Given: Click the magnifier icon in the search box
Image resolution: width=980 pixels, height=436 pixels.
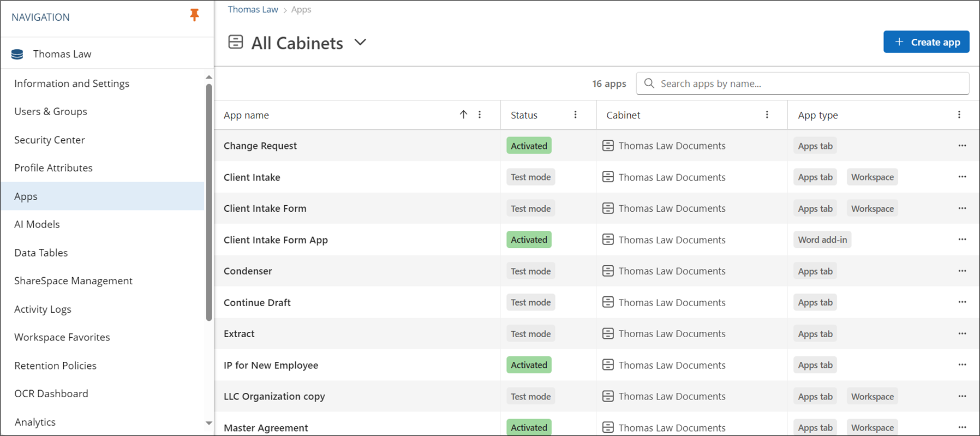Looking at the screenshot, I should pos(649,83).
